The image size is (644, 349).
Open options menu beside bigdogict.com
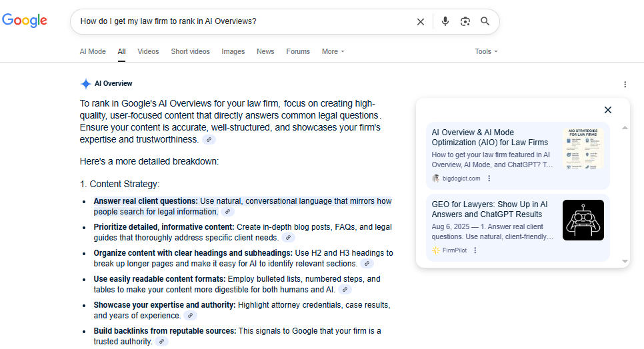pyautogui.click(x=489, y=178)
